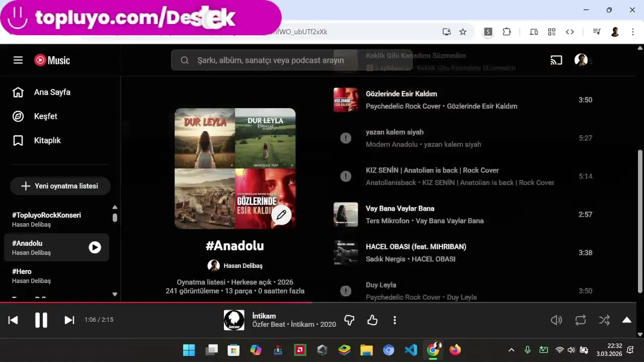Open the #Hero playlist

56,276
